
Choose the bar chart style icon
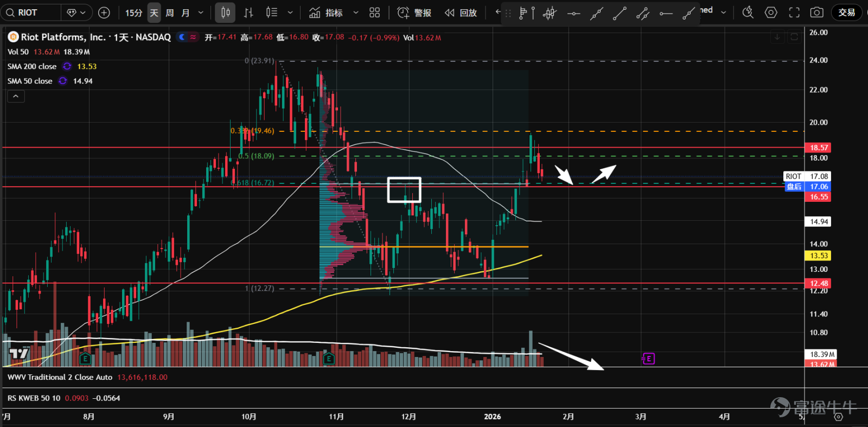pos(248,12)
